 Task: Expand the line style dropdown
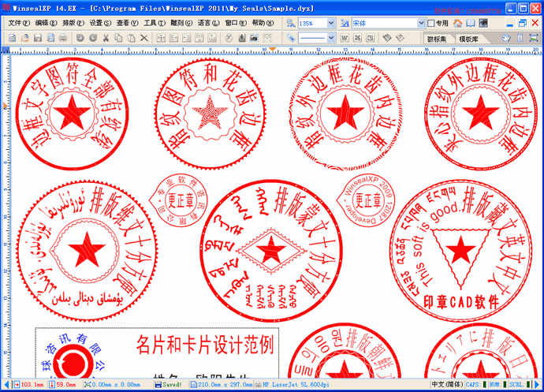click(331, 38)
